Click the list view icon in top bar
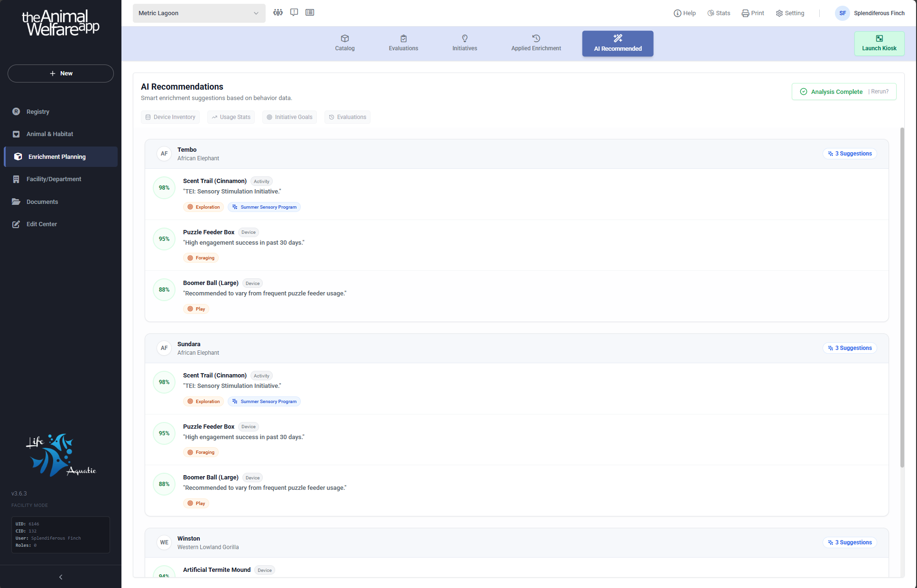The width and height of the screenshot is (917, 588). (310, 12)
